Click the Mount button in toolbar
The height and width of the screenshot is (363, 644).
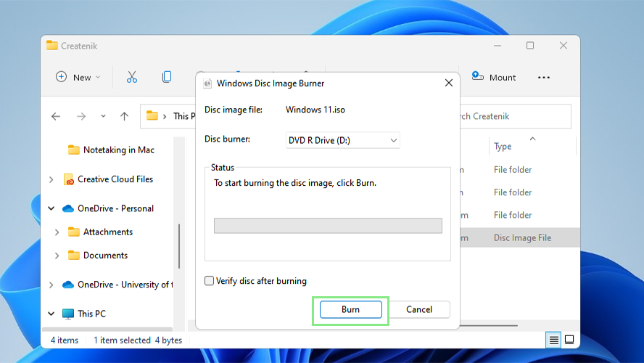[493, 77]
